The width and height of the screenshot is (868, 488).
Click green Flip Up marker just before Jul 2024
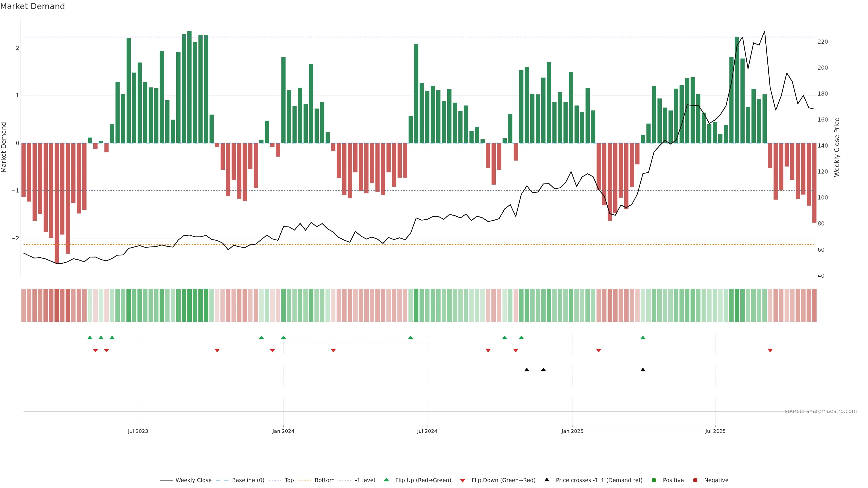click(x=410, y=338)
